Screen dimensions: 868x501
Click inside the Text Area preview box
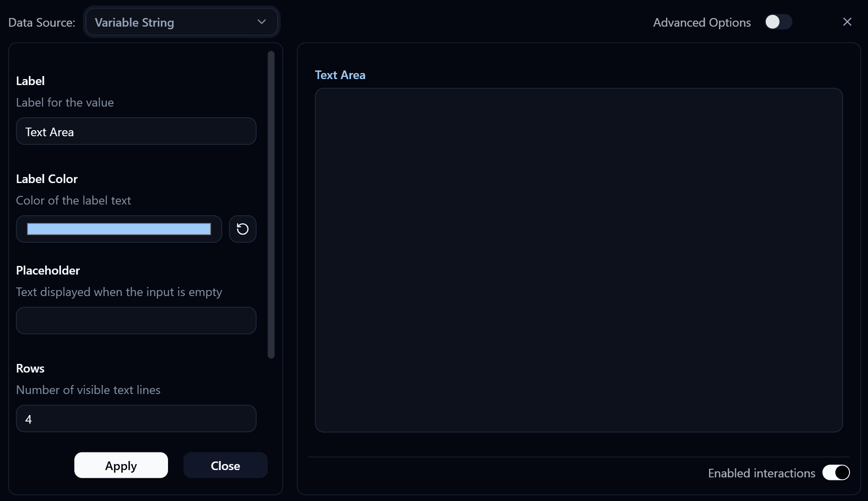coord(579,260)
